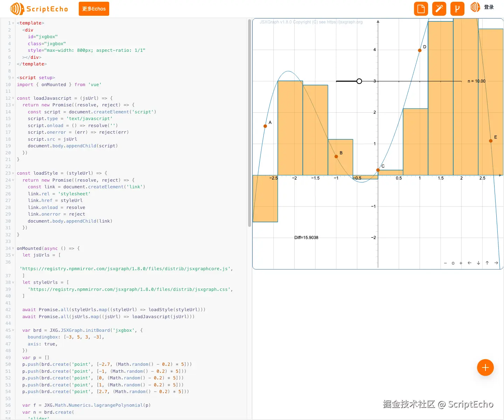The width and height of the screenshot is (504, 420).
Task: Open the new document icon button
Action: [421, 9]
